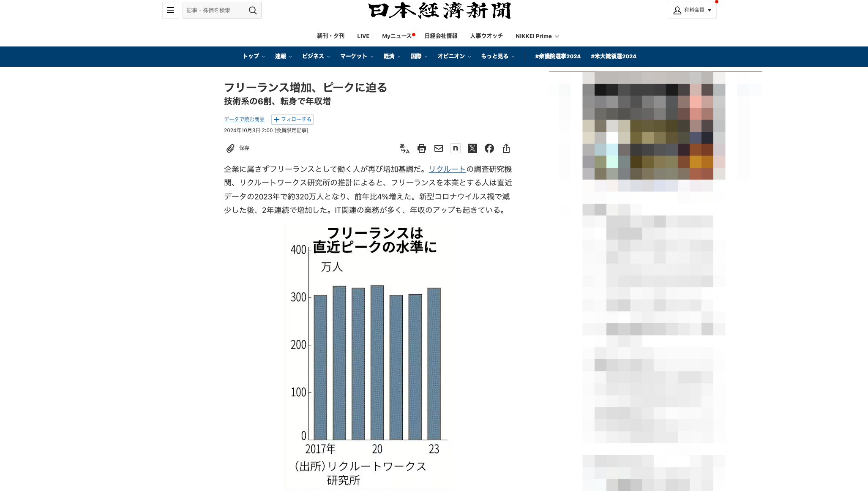Switch to the LIVE section
Image resolution: width=868 pixels, height=491 pixels.
click(363, 36)
